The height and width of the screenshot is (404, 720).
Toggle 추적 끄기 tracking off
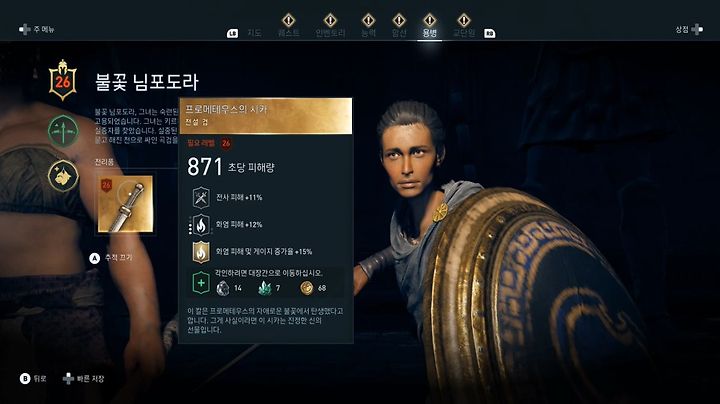coord(111,258)
